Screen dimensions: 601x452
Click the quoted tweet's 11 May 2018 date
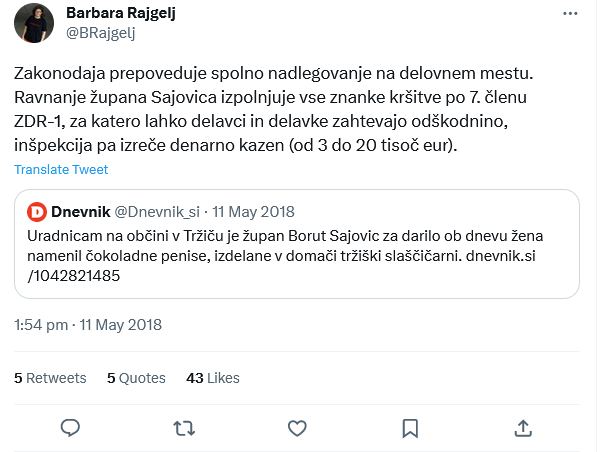253,212
